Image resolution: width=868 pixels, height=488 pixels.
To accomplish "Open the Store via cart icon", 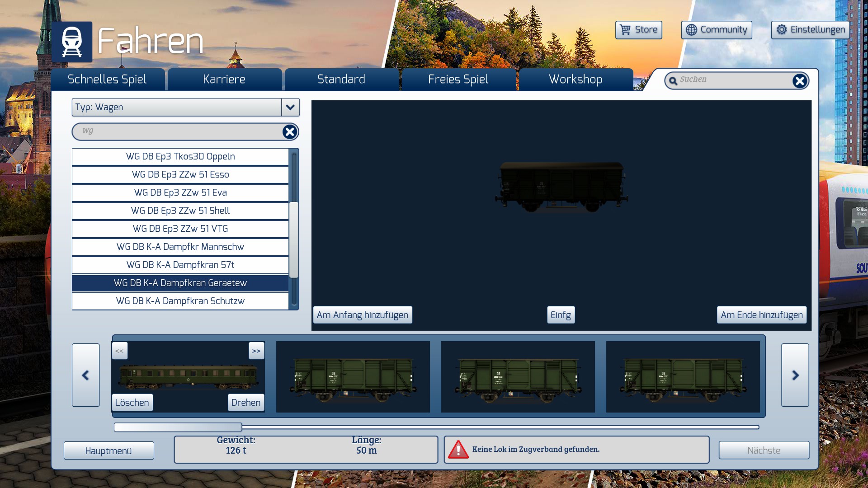I will [x=626, y=30].
